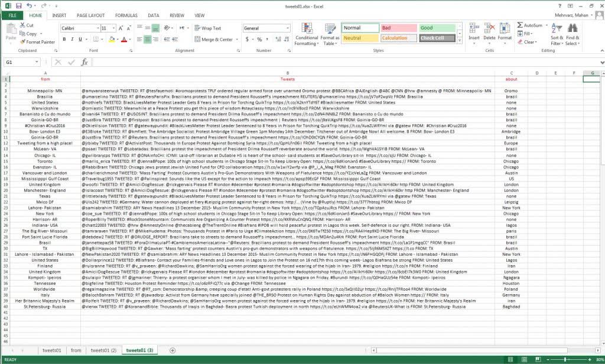Image resolution: width=605 pixels, height=364 pixels.
Task: Toggle Bold formatting
Action: click(64, 40)
